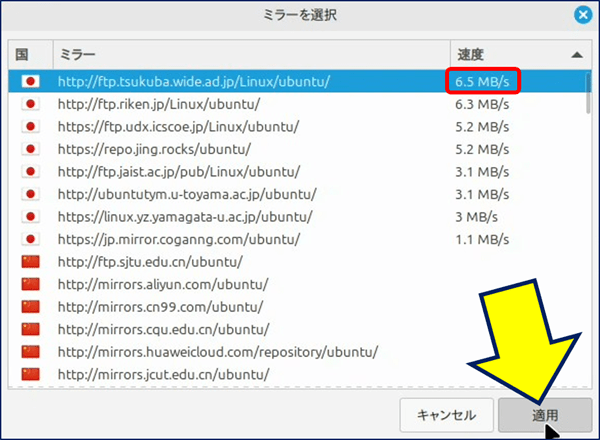Sort by the ミラー column header
600x440 pixels.
click(x=251, y=55)
